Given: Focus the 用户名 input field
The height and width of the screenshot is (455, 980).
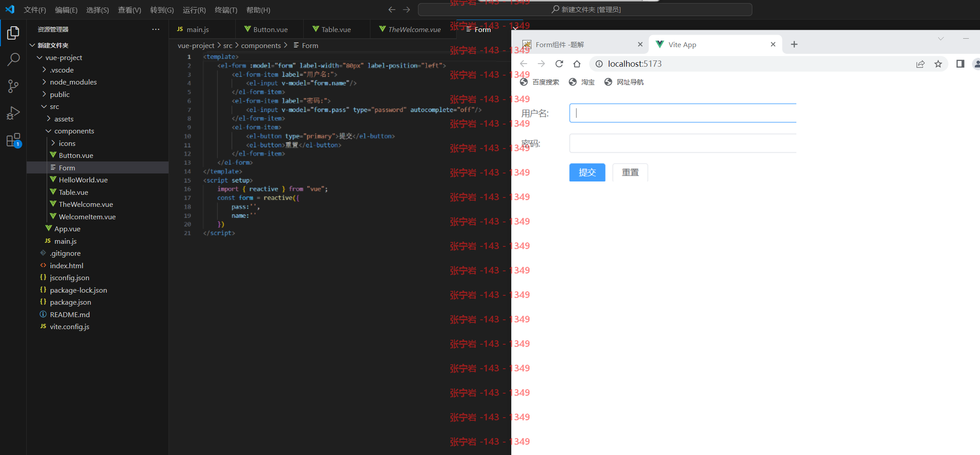Looking at the screenshot, I should [683, 113].
